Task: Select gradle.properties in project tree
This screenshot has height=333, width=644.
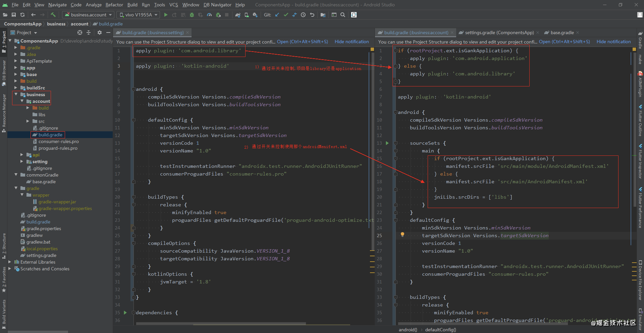Action: [x=44, y=228]
